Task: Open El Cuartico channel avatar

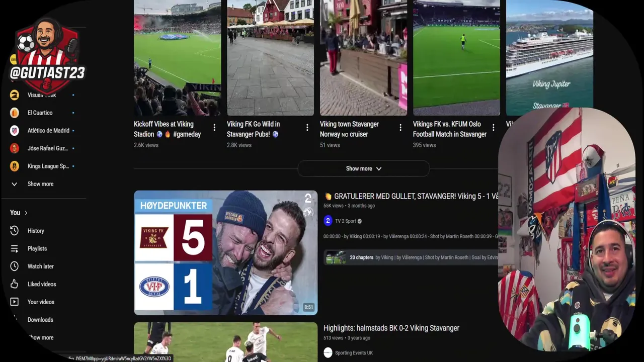Action: coord(15,113)
